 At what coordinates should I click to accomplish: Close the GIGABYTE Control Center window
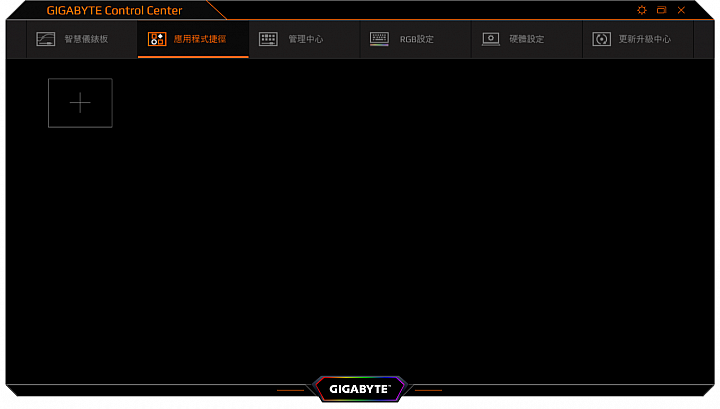[681, 10]
